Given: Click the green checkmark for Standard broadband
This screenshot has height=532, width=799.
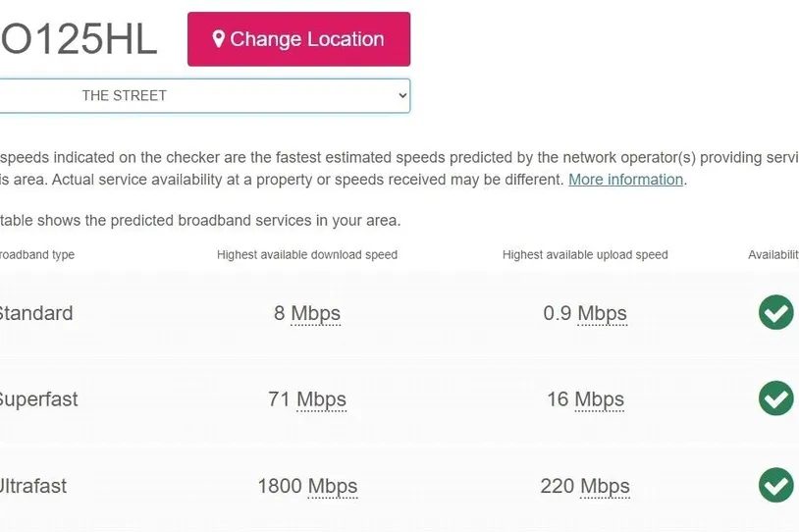Looking at the screenshot, I should point(776,312).
